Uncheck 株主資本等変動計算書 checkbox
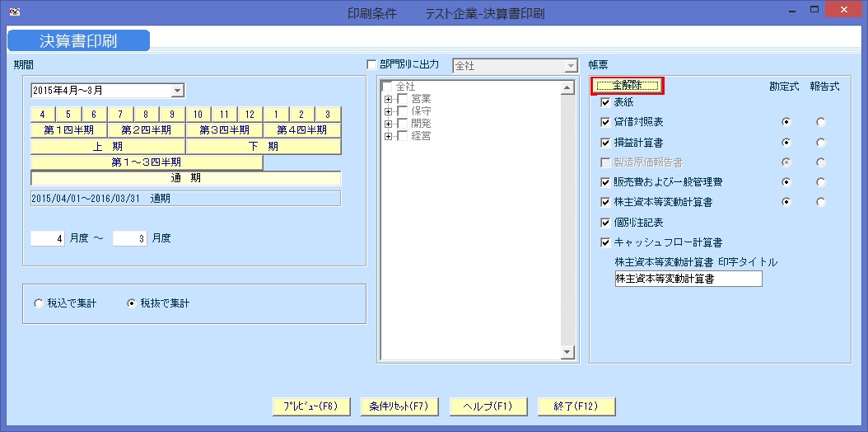Screen dimensions: 868x432 click(x=605, y=202)
